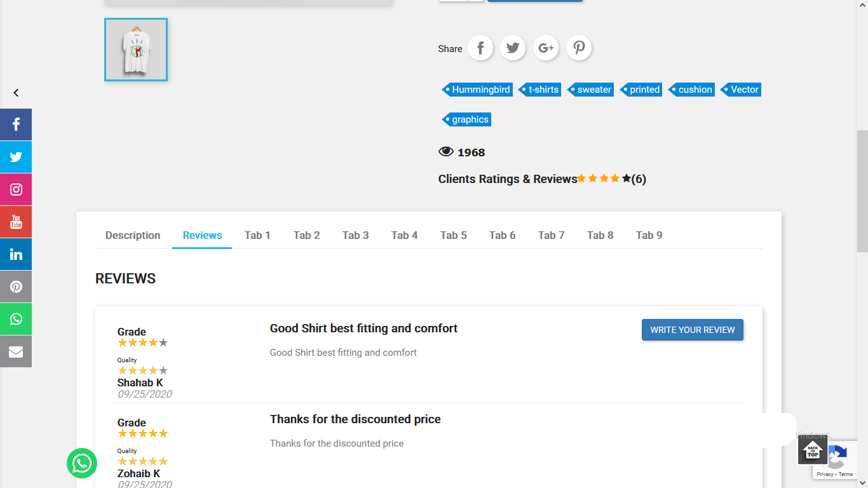Viewport: 868px width, 488px height.
Task: Click the page vertical scrollbar thumb
Action: click(x=862, y=191)
